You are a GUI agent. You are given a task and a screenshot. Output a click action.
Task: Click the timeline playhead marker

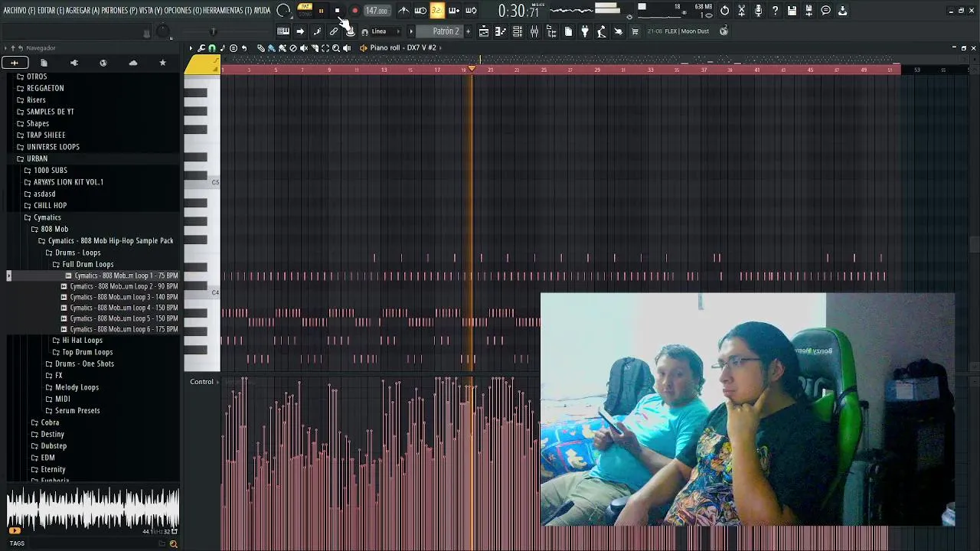pos(472,69)
